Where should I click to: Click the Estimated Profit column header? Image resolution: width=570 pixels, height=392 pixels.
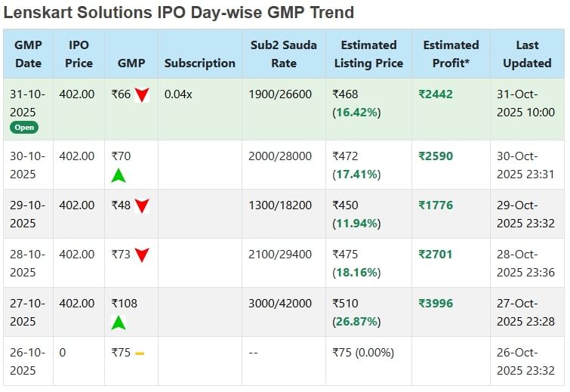(x=451, y=54)
